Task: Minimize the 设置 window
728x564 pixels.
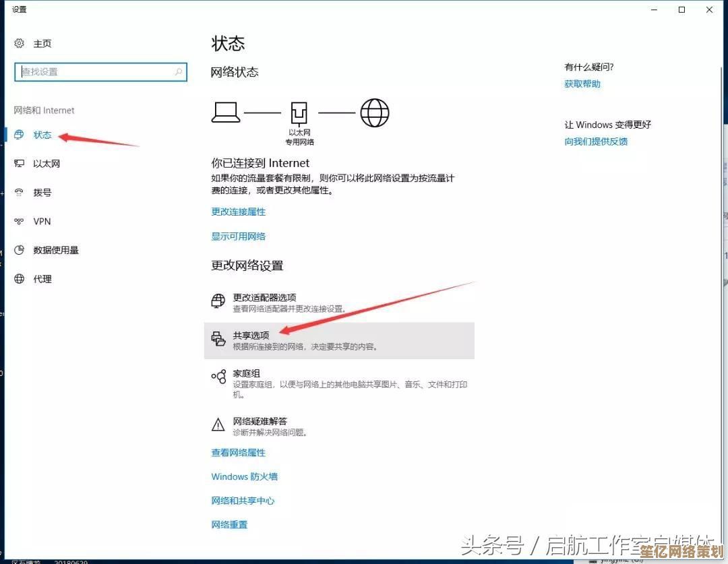Action: click(654, 9)
